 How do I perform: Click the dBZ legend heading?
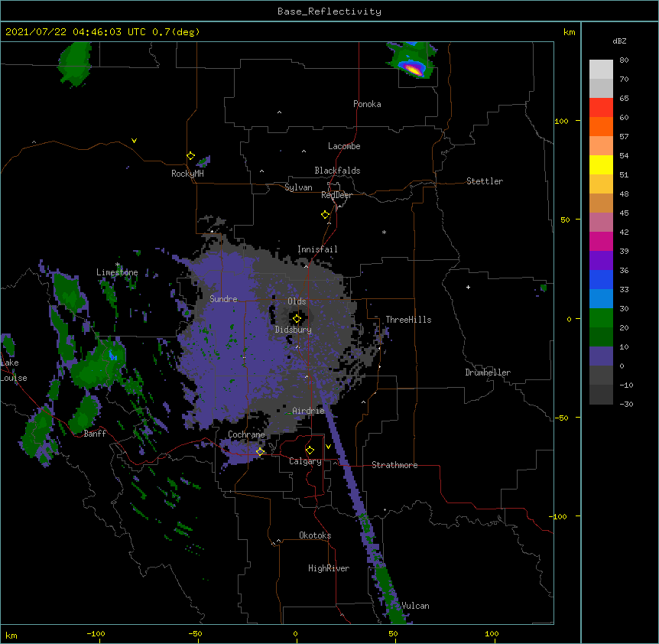pos(619,41)
